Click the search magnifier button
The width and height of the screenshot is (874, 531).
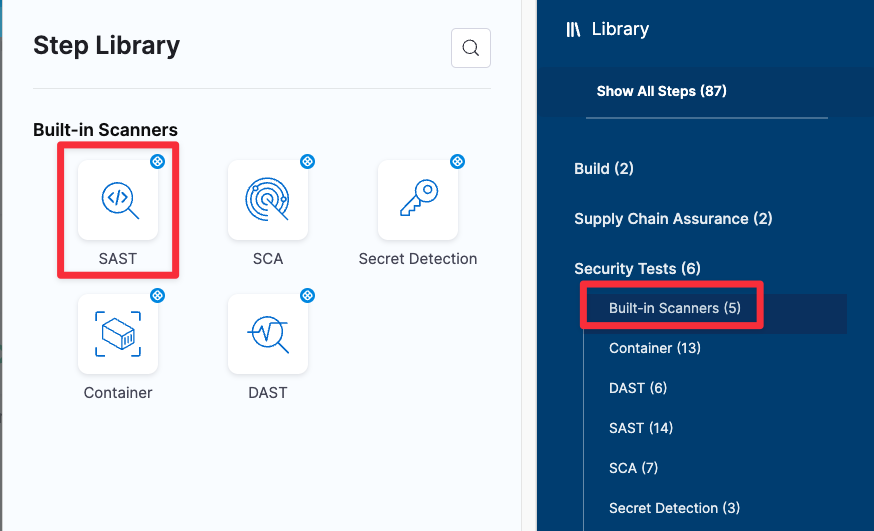[x=471, y=48]
